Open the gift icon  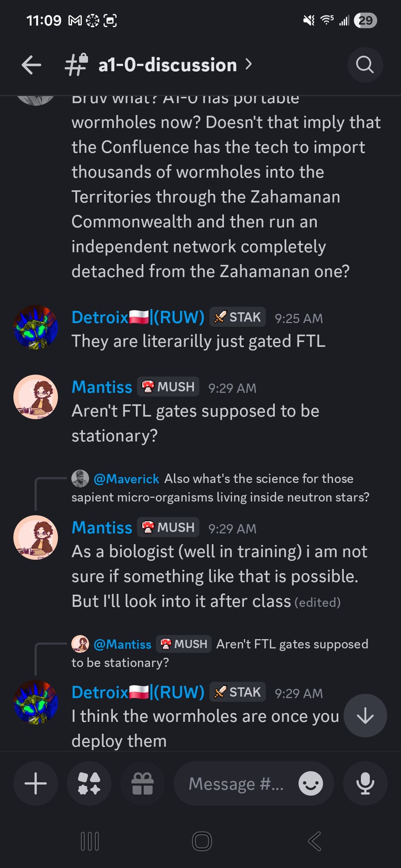(x=143, y=783)
